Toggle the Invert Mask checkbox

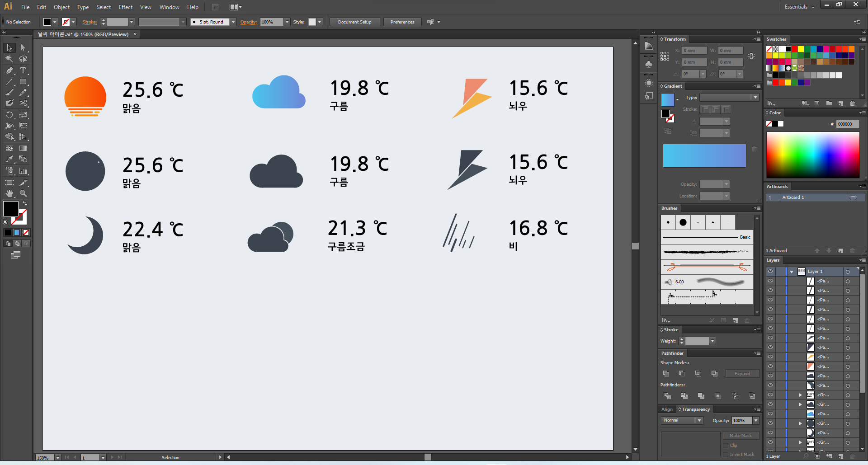[x=726, y=455]
